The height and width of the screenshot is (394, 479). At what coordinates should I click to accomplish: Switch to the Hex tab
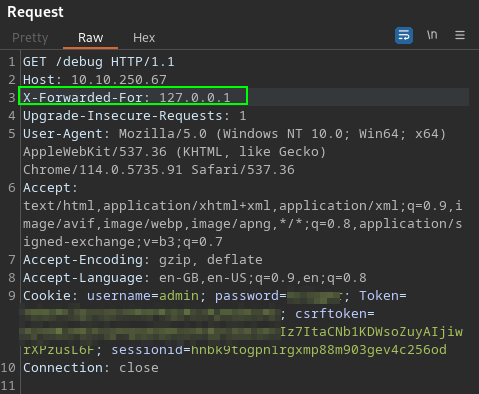144,38
